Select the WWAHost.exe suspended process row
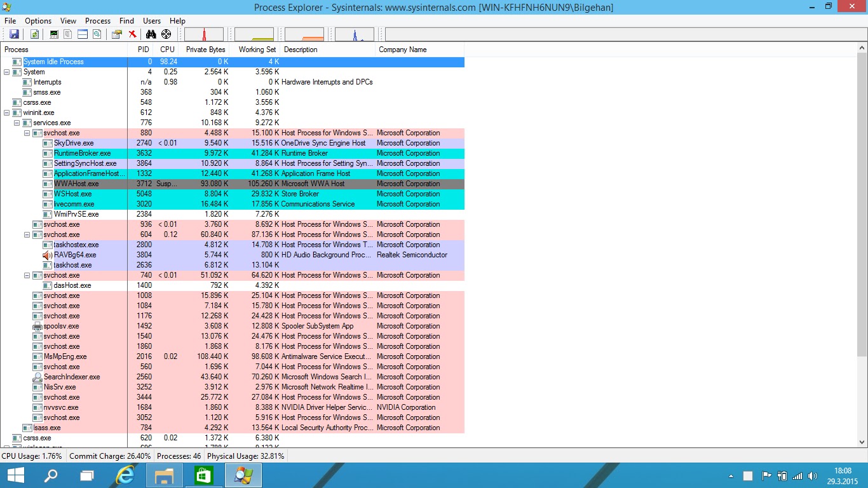 233,184
